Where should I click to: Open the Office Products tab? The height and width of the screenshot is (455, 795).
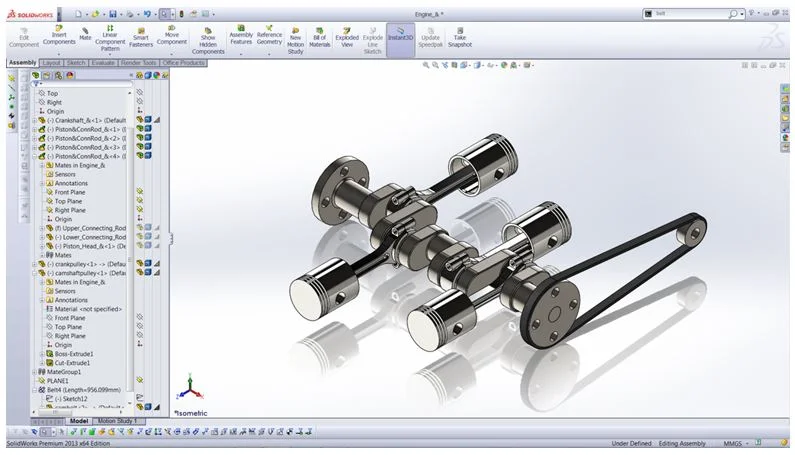tap(184, 63)
